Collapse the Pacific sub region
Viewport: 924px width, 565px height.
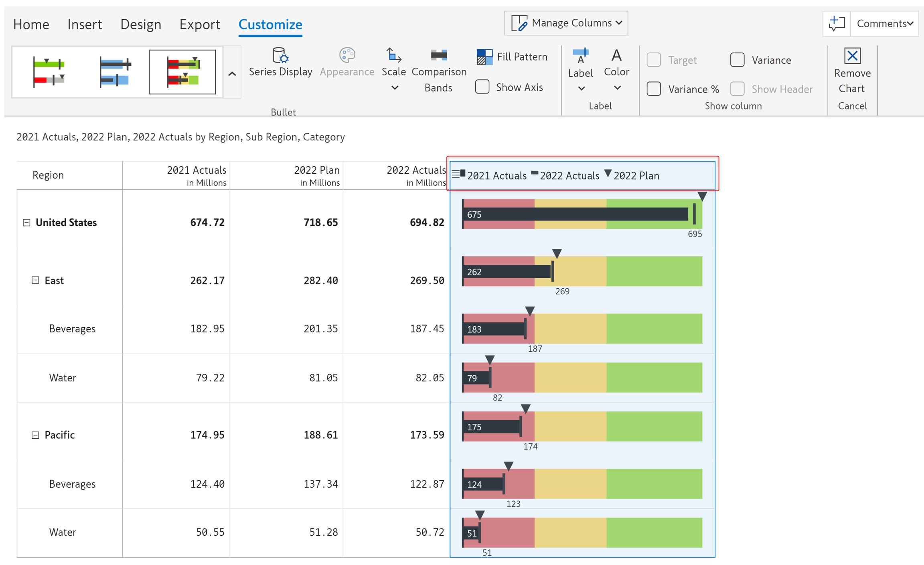(35, 435)
